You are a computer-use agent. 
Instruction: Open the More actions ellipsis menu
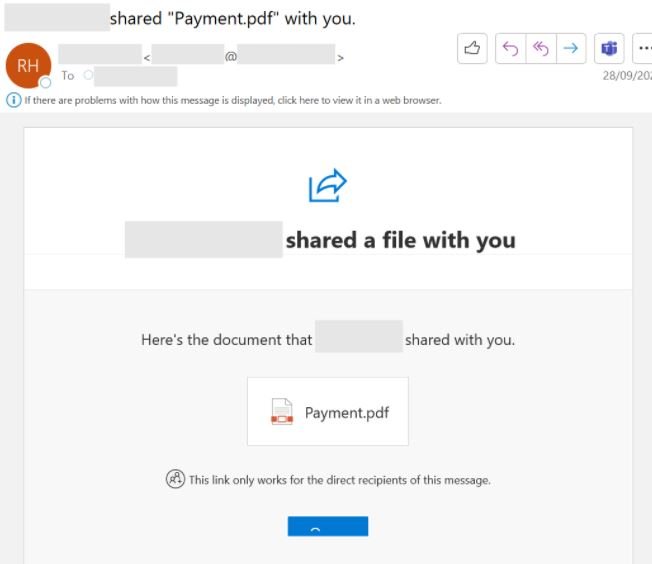pos(643,49)
